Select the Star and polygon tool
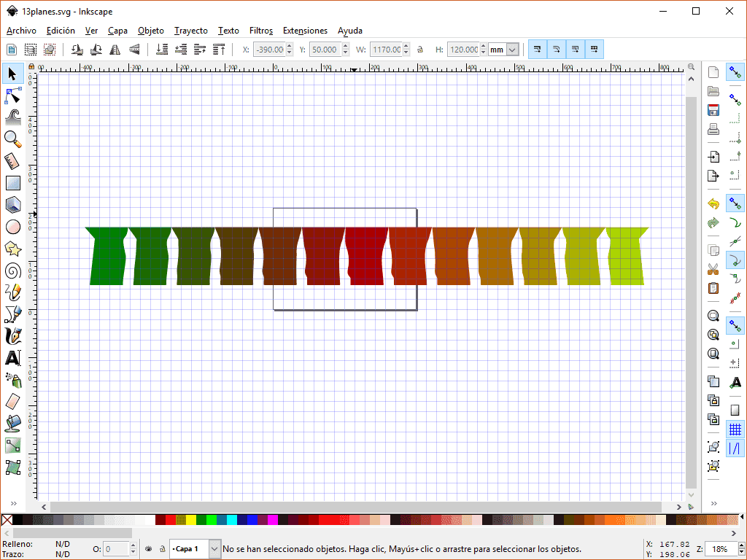 tap(12, 249)
